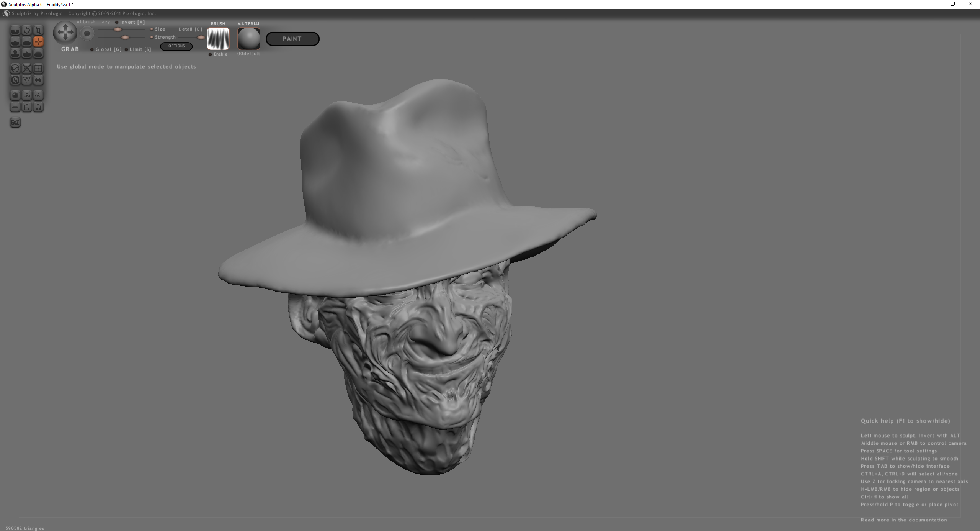980x531 pixels.
Task: Click the Size slider handle
Action: [x=118, y=29]
